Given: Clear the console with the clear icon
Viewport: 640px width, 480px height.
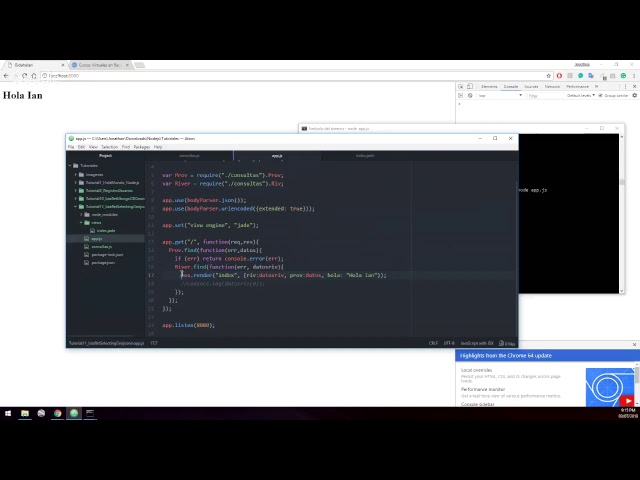Looking at the screenshot, I should [470, 96].
